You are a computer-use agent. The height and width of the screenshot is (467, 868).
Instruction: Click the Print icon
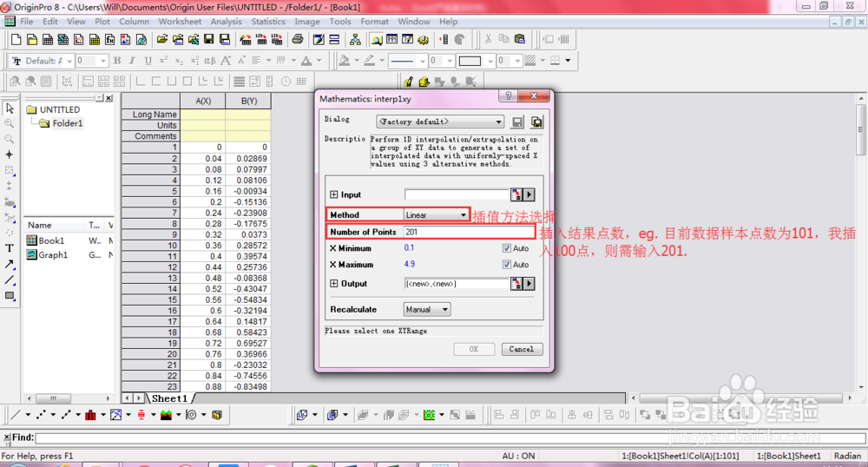pos(298,39)
